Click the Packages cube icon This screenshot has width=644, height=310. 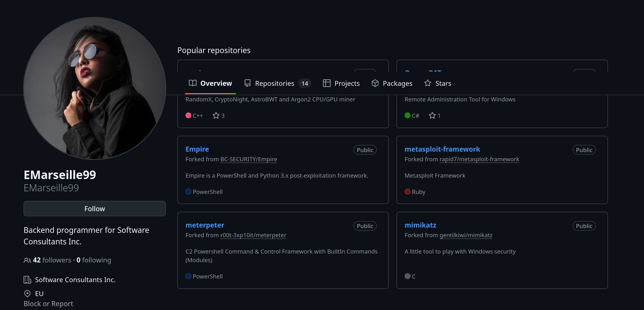pos(375,83)
